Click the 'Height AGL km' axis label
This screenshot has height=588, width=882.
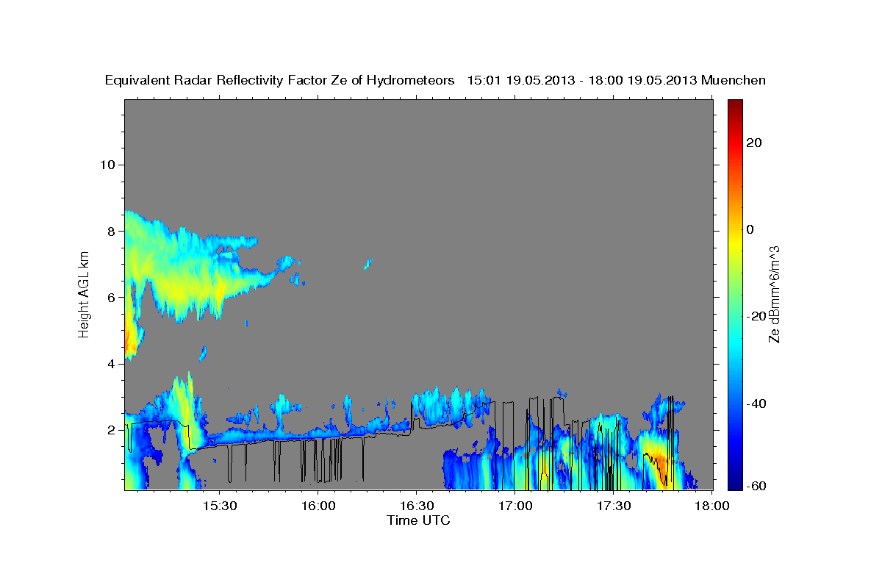84,294
